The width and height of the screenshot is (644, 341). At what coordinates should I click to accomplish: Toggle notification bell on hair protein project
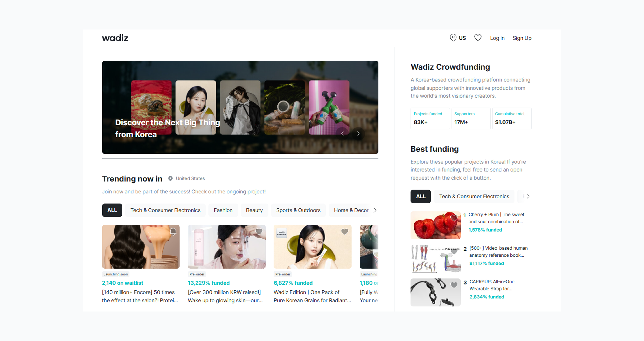click(173, 232)
